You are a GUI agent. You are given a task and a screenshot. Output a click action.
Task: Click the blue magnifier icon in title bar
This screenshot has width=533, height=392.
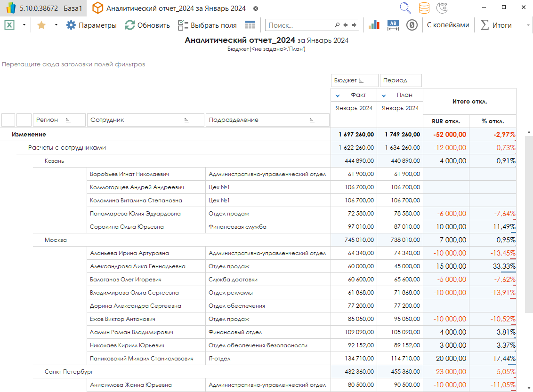click(x=405, y=8)
